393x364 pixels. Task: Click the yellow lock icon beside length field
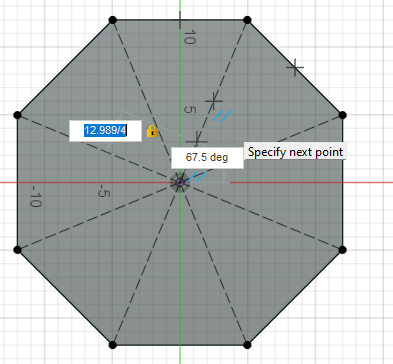pos(152,131)
